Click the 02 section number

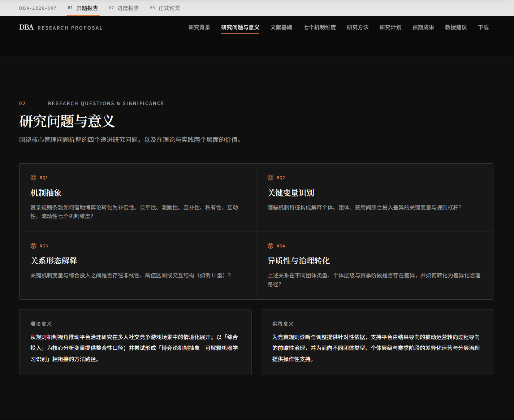pos(22,104)
